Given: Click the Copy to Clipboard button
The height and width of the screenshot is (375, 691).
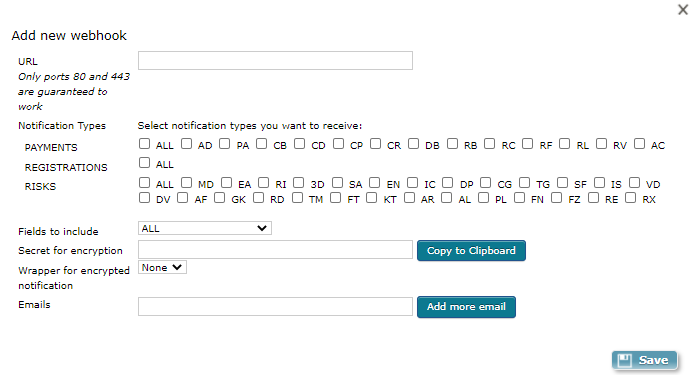Looking at the screenshot, I should tap(471, 251).
